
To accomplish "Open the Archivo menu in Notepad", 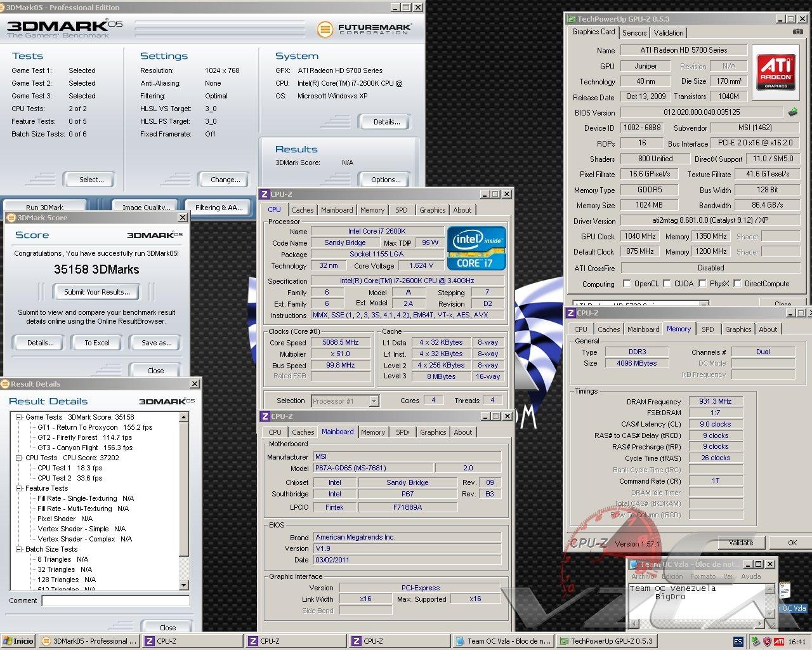I will pyautogui.click(x=642, y=576).
